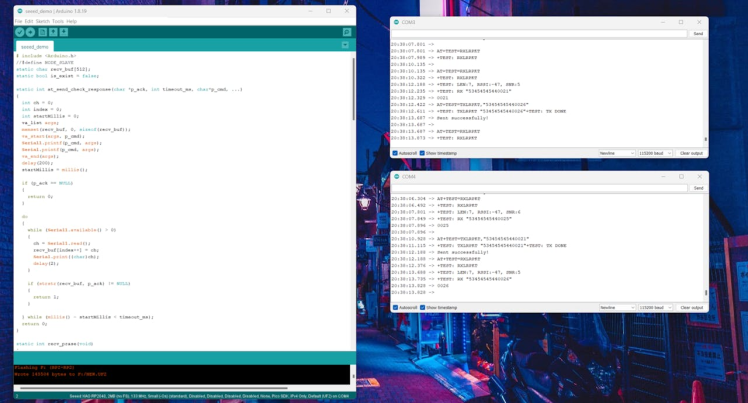The image size is (748, 403).
Task: Click Clear output in the COM4 monitor
Action: click(691, 308)
